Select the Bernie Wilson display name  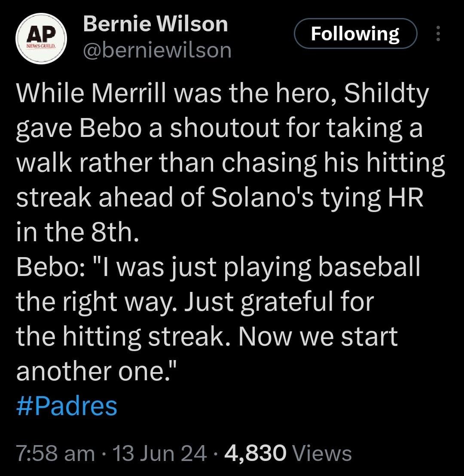tap(155, 24)
